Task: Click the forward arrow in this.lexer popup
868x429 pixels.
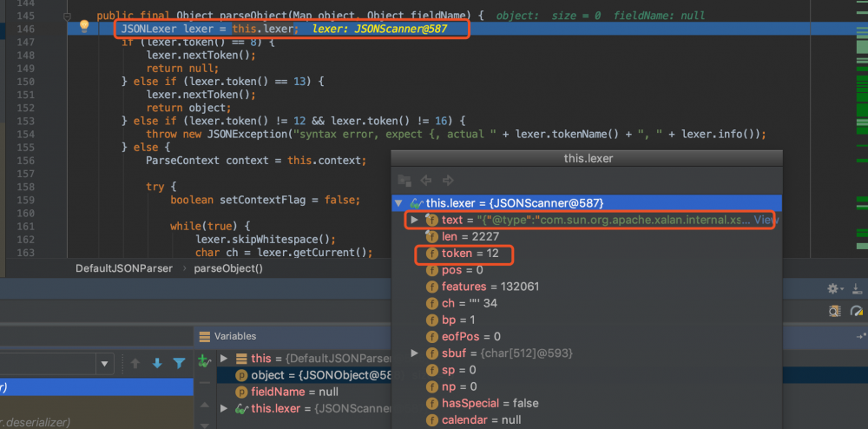Action: pos(448,181)
